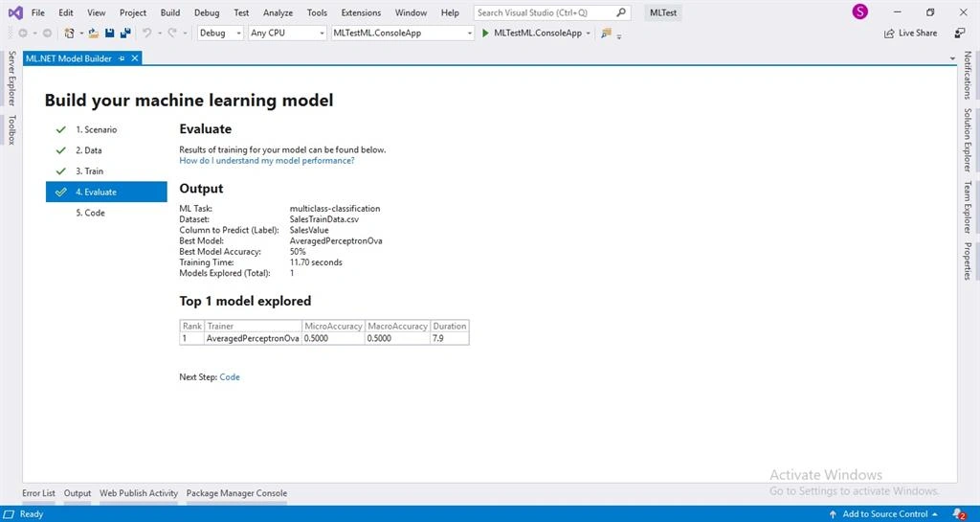Open the document tab list dropdown arrow
Viewport: 980px width, 522px height.
click(952, 58)
